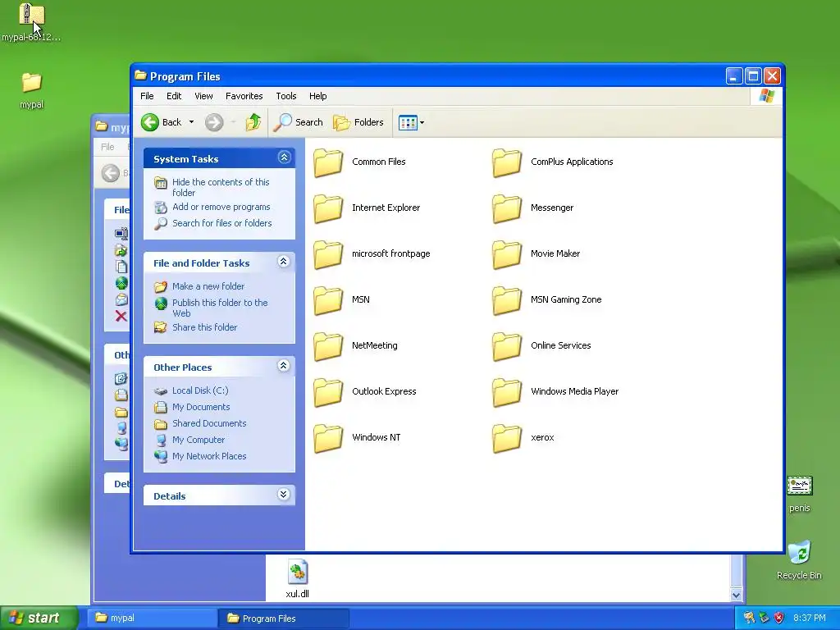Select the mypal-68 zip file on desktop
This screenshot has width=840, height=630.
[x=31, y=23]
